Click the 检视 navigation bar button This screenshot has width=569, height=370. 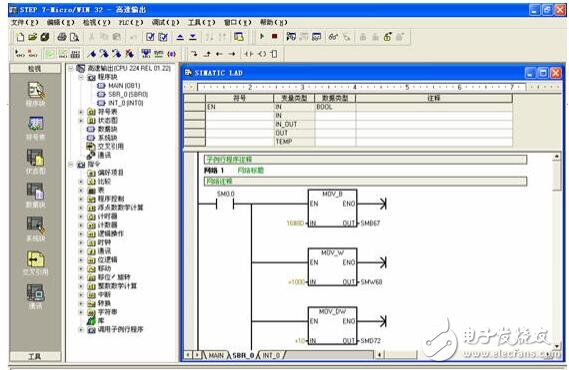(35, 69)
